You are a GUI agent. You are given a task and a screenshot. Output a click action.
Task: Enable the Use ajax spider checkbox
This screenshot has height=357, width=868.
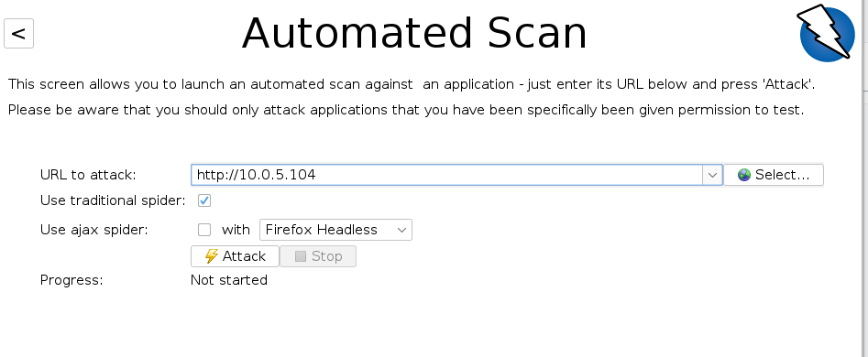click(x=204, y=230)
